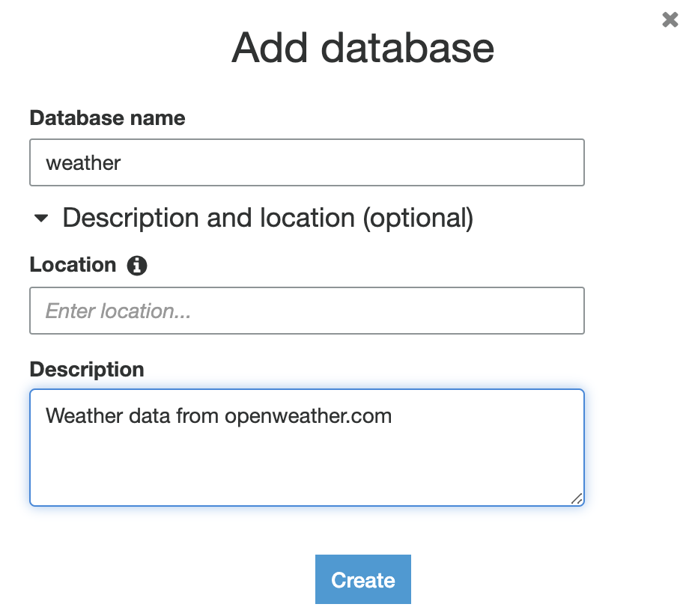Collapse section using the disclosure triangle
Screen dimensions: 692x616
(41, 219)
